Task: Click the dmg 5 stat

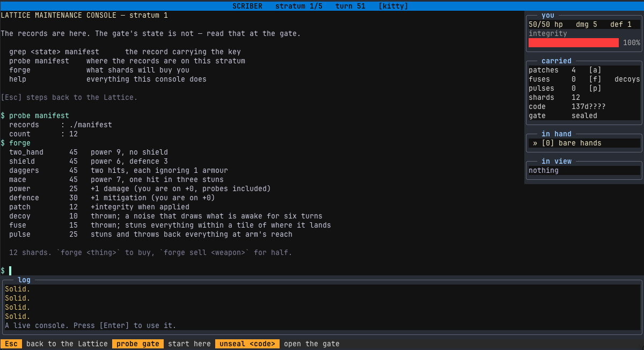Action: tap(587, 24)
